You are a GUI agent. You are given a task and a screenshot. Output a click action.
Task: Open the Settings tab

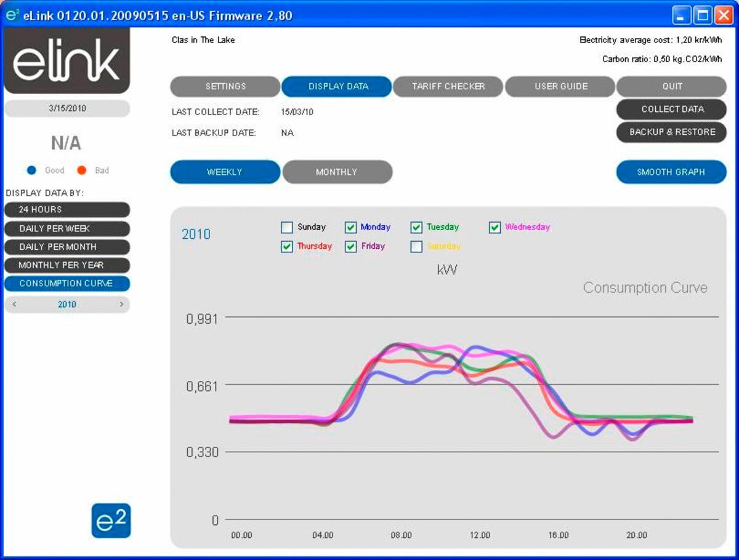225,87
